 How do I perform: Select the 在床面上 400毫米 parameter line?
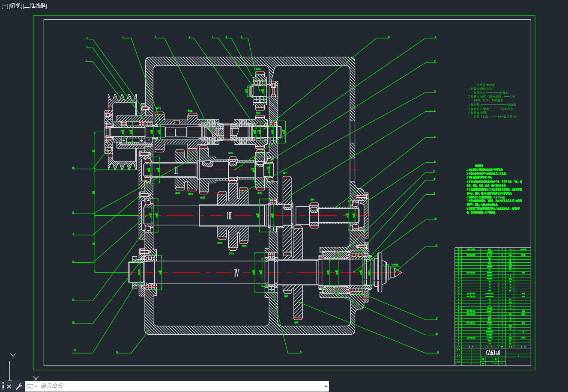(490, 92)
